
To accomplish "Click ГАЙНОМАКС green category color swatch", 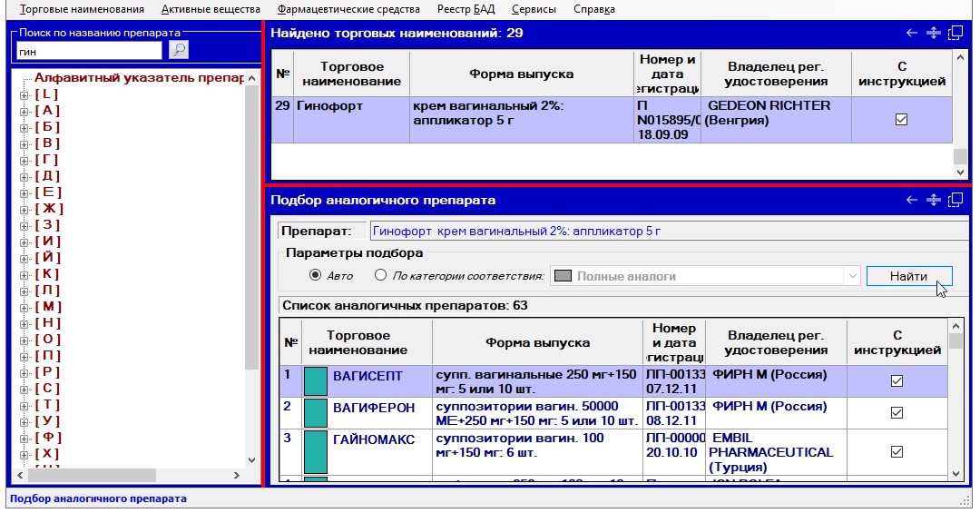I will click(316, 451).
